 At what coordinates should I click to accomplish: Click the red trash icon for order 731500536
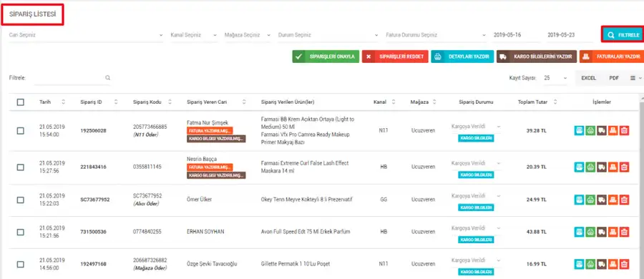(624, 232)
